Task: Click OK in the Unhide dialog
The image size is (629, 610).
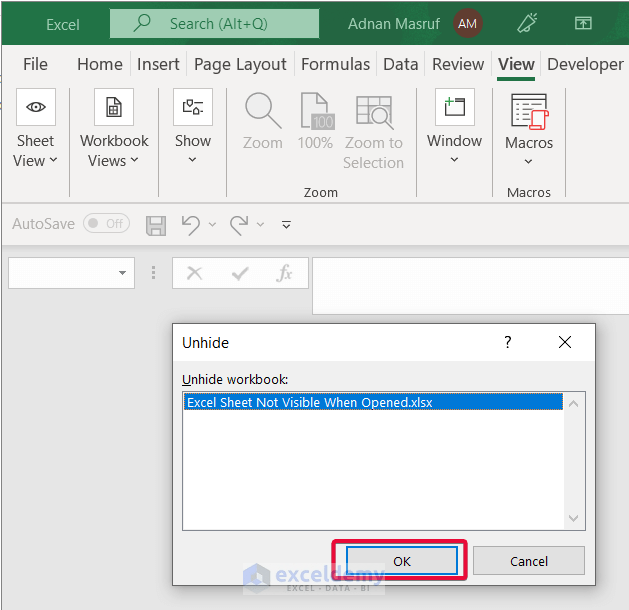Action: coord(402,561)
